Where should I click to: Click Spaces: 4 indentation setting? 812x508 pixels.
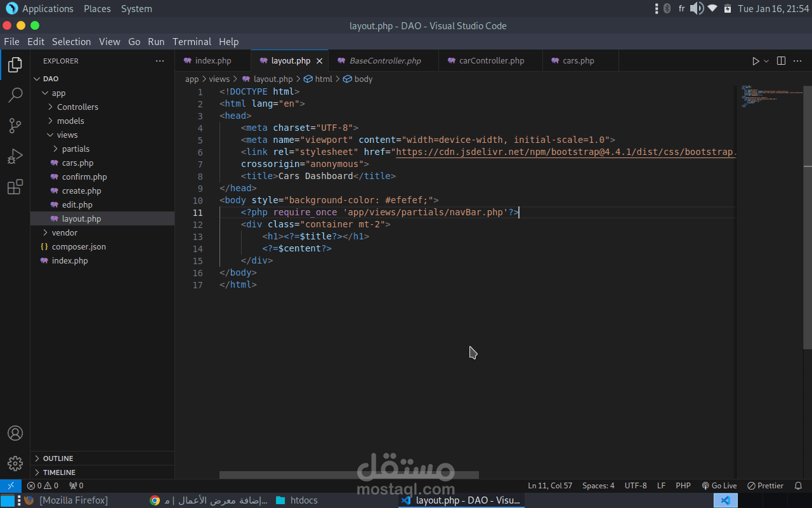598,486
